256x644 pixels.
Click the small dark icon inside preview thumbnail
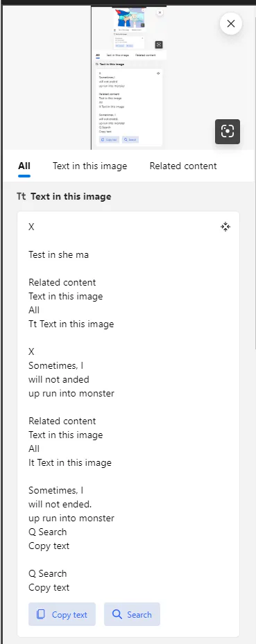[x=159, y=45]
